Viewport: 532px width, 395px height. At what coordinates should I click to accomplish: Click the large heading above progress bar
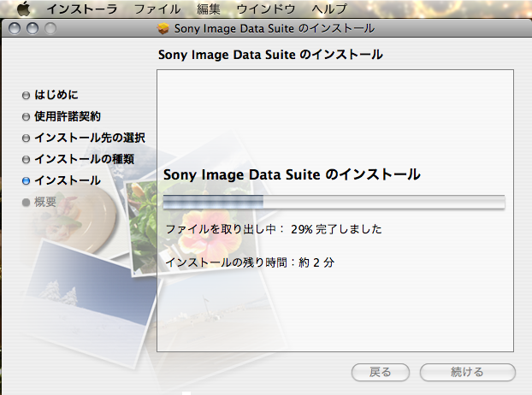(292, 175)
